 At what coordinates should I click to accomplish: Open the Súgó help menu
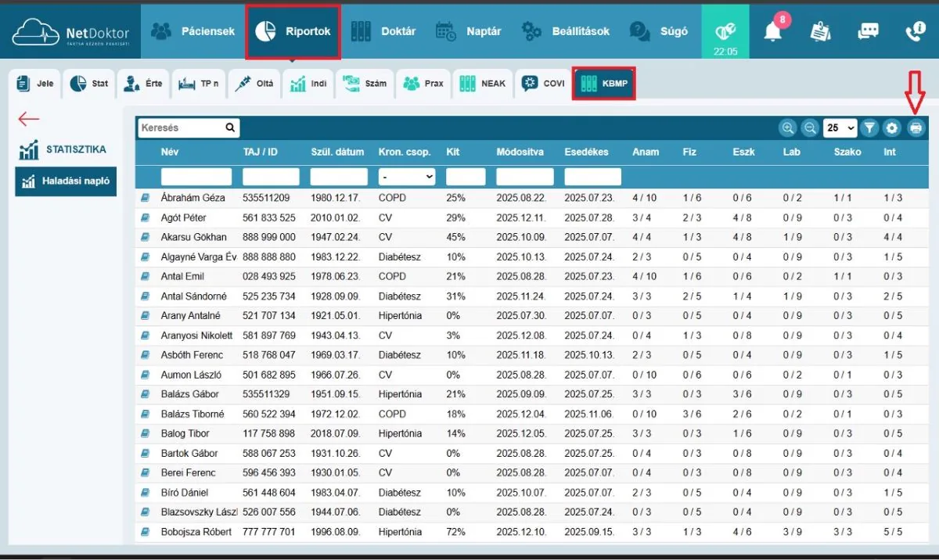(659, 31)
